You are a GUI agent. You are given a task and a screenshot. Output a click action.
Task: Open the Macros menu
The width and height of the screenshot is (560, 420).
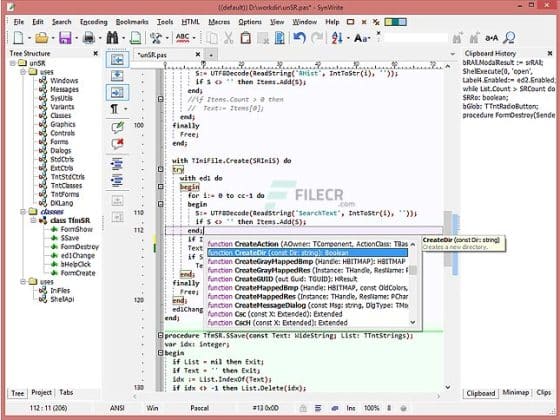pos(219,22)
